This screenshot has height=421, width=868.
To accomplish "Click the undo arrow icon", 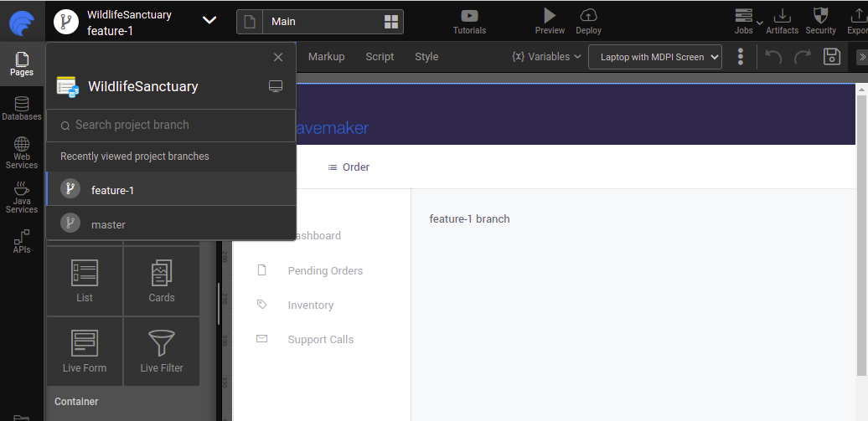I will pyautogui.click(x=773, y=57).
